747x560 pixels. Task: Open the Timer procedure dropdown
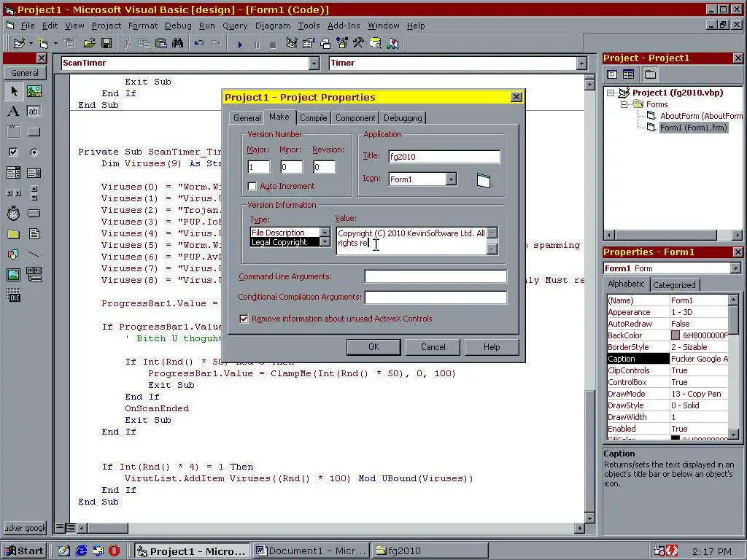click(581, 63)
